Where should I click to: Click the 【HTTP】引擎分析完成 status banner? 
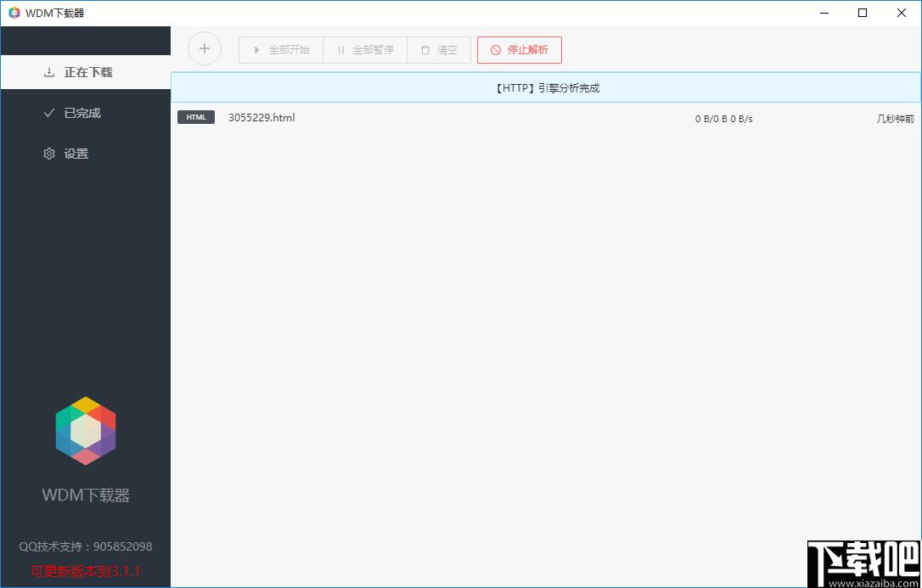click(546, 88)
